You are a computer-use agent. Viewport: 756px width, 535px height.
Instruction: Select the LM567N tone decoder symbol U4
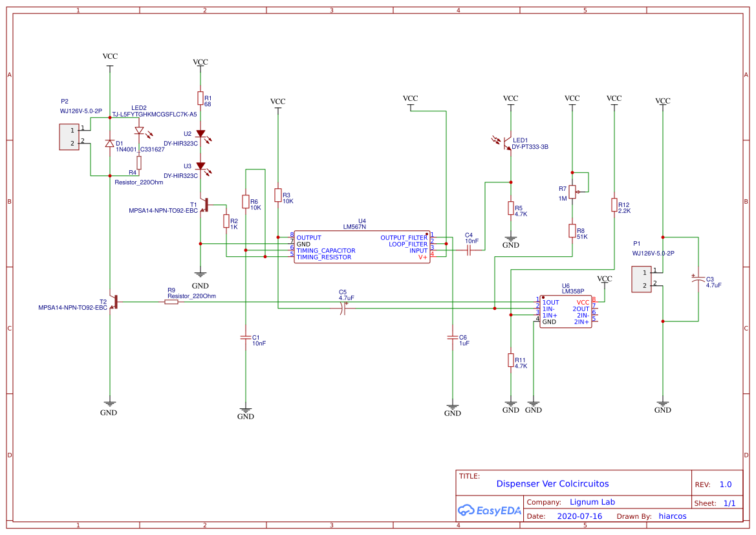[362, 246]
